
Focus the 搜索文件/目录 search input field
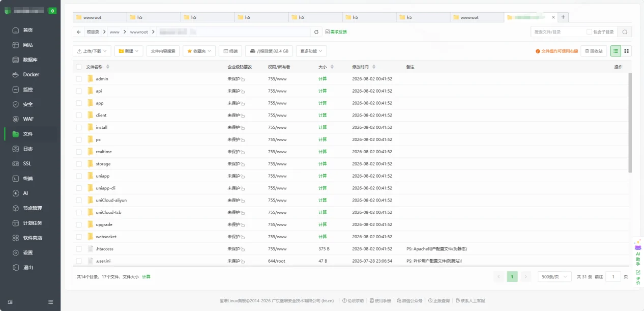coord(557,32)
